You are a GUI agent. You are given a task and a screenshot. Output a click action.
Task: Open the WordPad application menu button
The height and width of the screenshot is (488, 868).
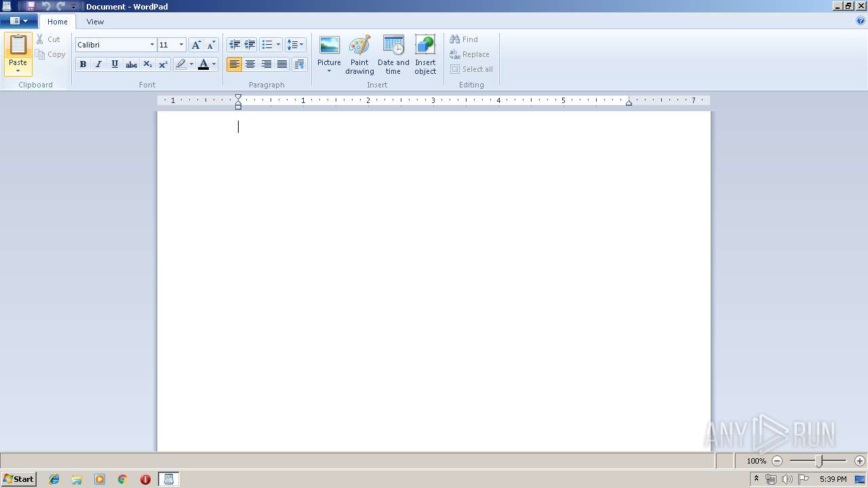click(19, 21)
